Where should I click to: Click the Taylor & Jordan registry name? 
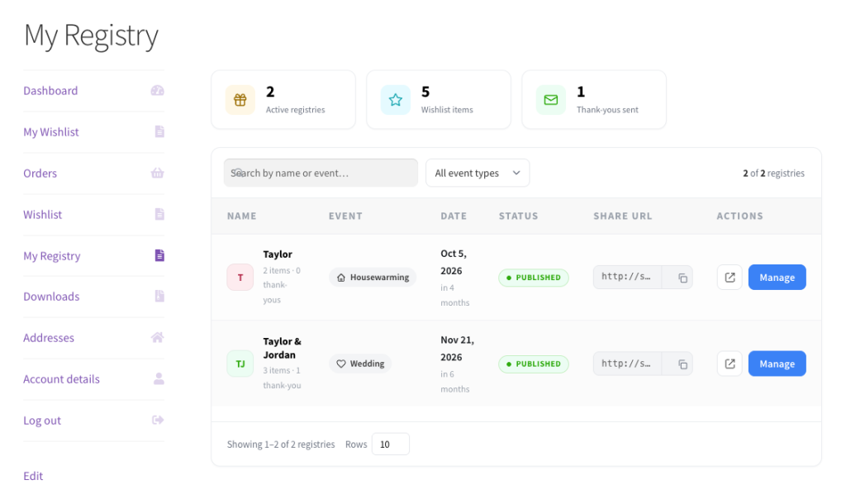click(x=282, y=348)
